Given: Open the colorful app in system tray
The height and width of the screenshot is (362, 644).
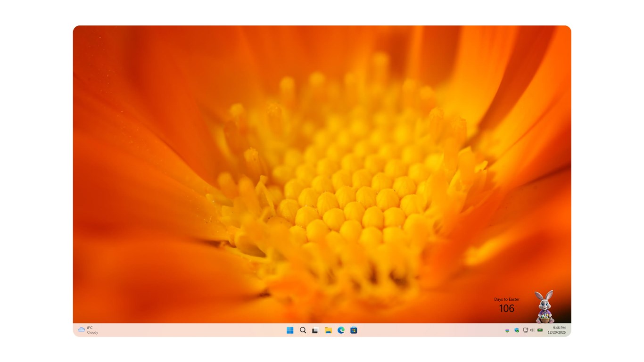Looking at the screenshot, I should point(507,330).
